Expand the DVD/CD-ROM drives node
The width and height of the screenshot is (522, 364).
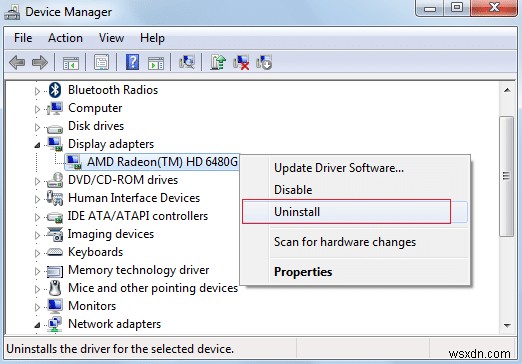[37, 181]
